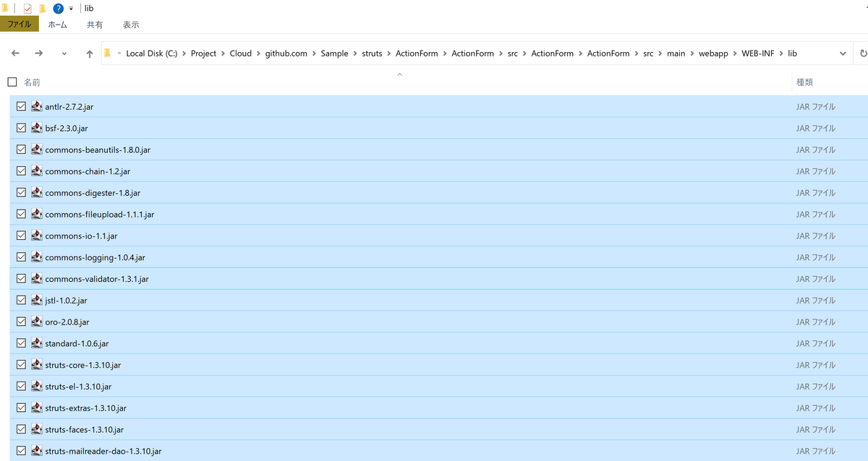The image size is (868, 461).
Task: Uncheck the bsf-2.3.0.jar checkbox
Action: [21, 128]
